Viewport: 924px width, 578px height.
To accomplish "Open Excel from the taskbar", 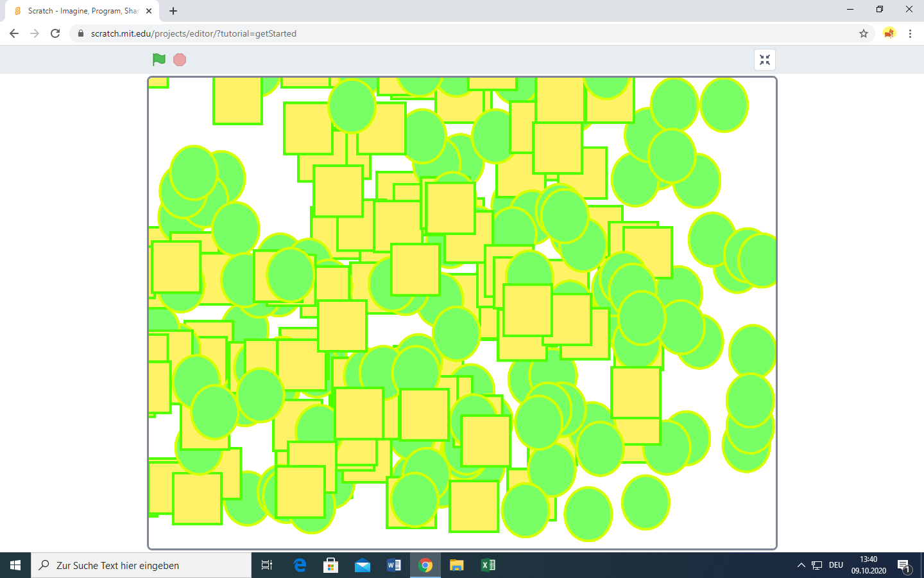I will click(x=488, y=565).
